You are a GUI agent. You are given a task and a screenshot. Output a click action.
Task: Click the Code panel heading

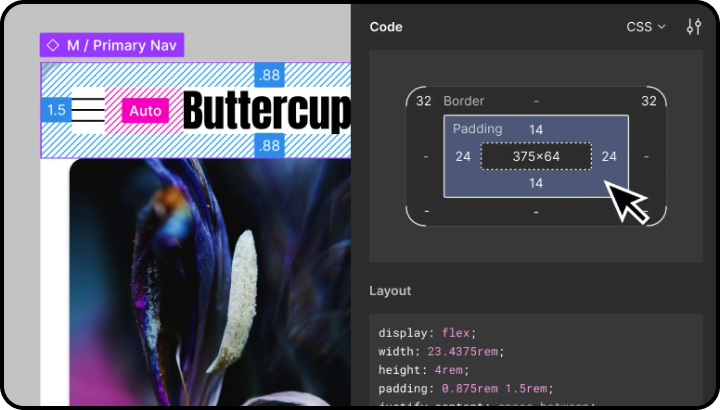[x=386, y=27]
